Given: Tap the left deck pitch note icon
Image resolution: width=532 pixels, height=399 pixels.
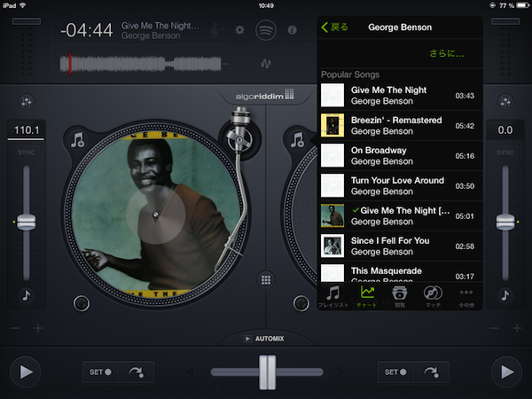Looking at the screenshot, I should point(27,295).
